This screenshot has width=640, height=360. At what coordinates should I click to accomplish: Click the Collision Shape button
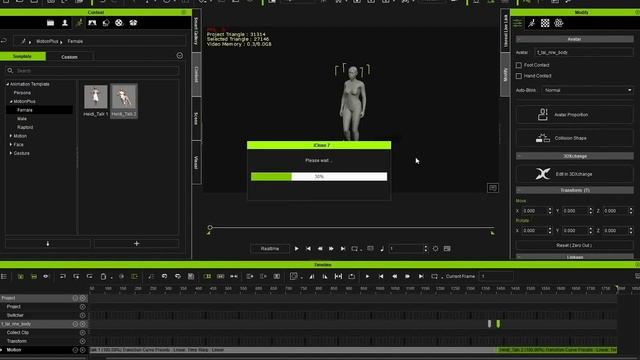tap(574, 138)
